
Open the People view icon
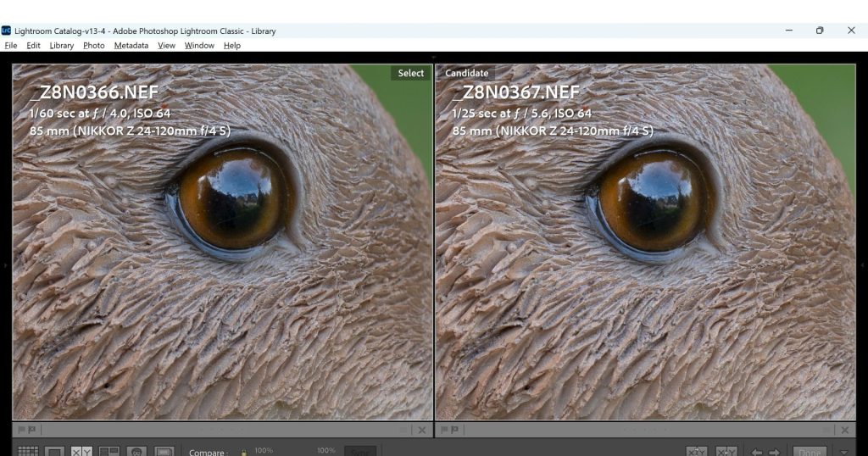(x=136, y=452)
